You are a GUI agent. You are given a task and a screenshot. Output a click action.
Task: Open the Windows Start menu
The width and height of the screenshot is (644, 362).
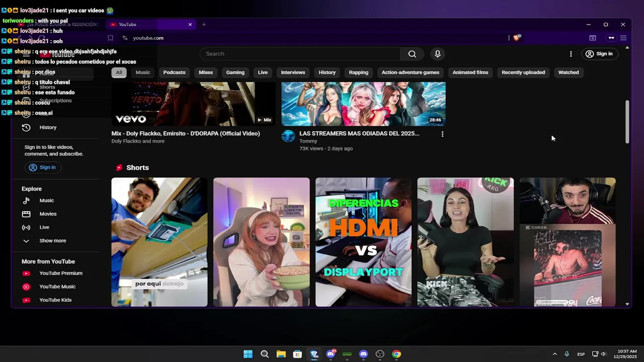coord(248,354)
